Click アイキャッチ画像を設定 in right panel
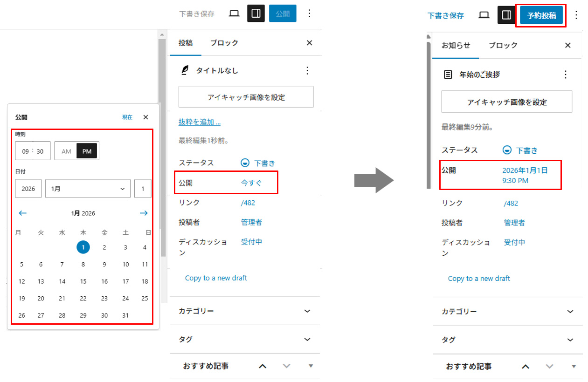Viewport: 588px width, 382px height. pos(507,102)
